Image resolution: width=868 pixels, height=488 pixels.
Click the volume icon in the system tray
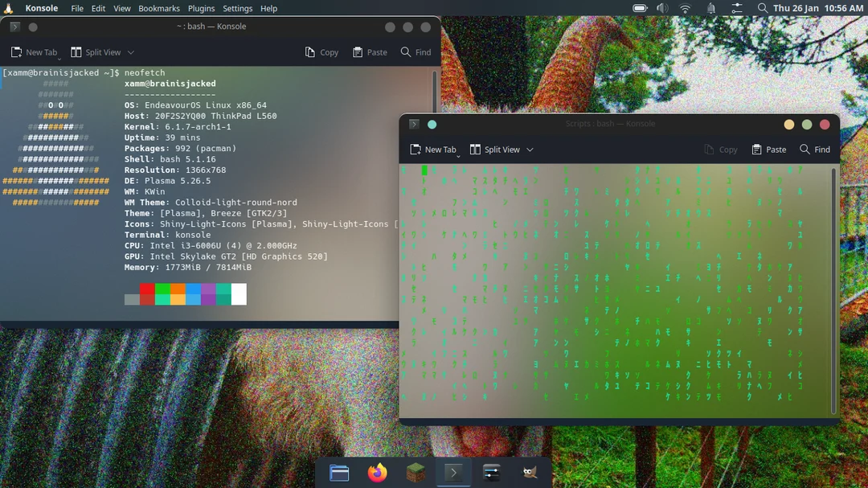click(661, 8)
